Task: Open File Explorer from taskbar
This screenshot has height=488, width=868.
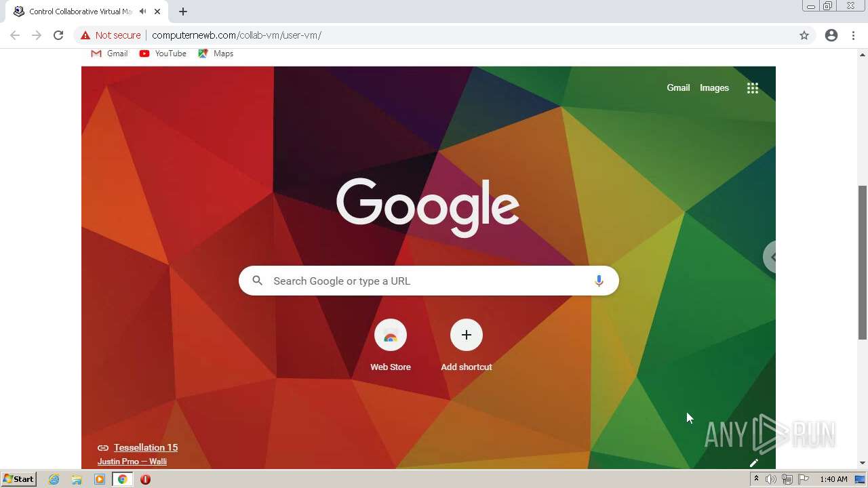Action: [77, 479]
